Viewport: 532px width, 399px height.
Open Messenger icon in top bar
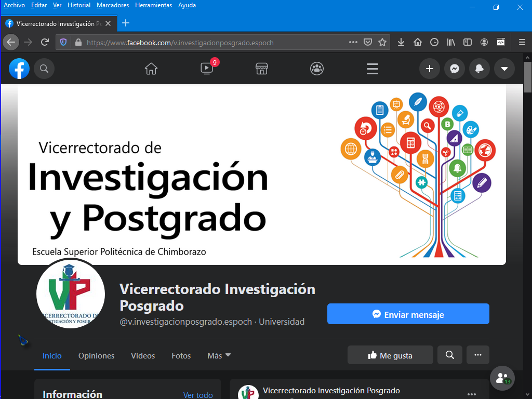click(455, 69)
